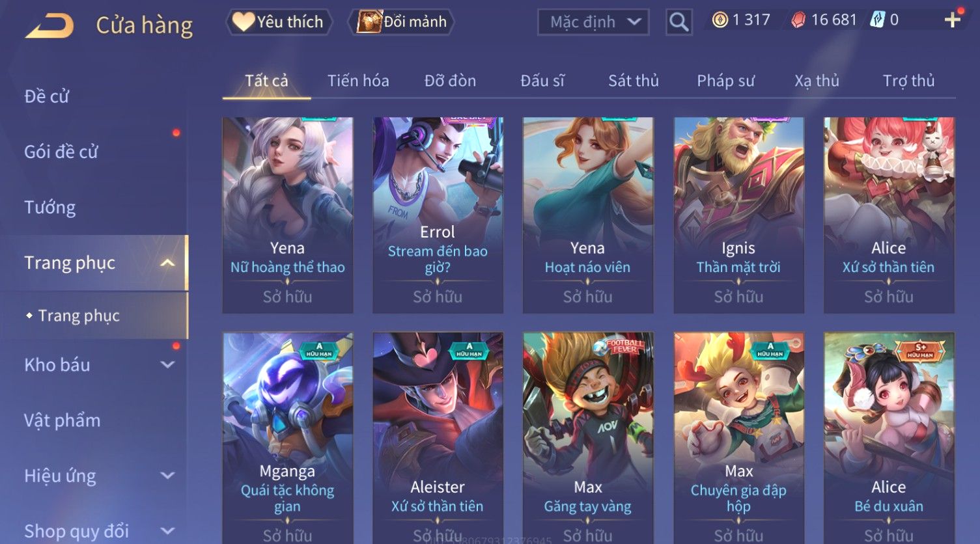980x544 pixels.
Task: Select the Tiến hóa tab
Action: click(x=358, y=81)
